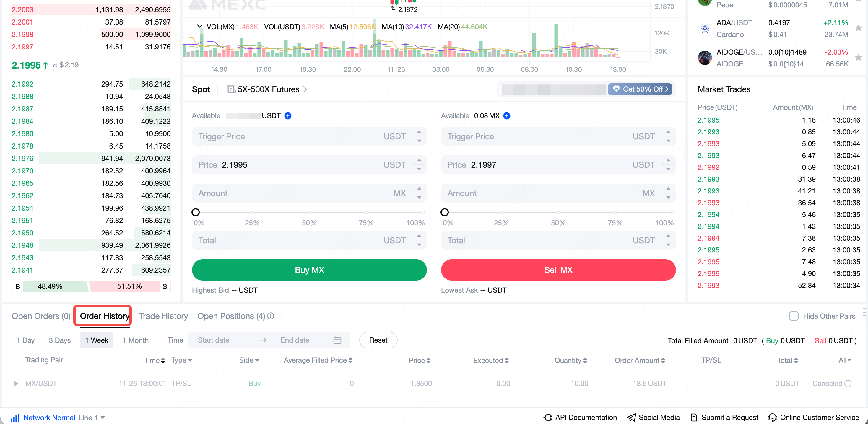868x424 pixels.
Task: Star the AIDOGE/USDT pair
Action: click(x=858, y=58)
